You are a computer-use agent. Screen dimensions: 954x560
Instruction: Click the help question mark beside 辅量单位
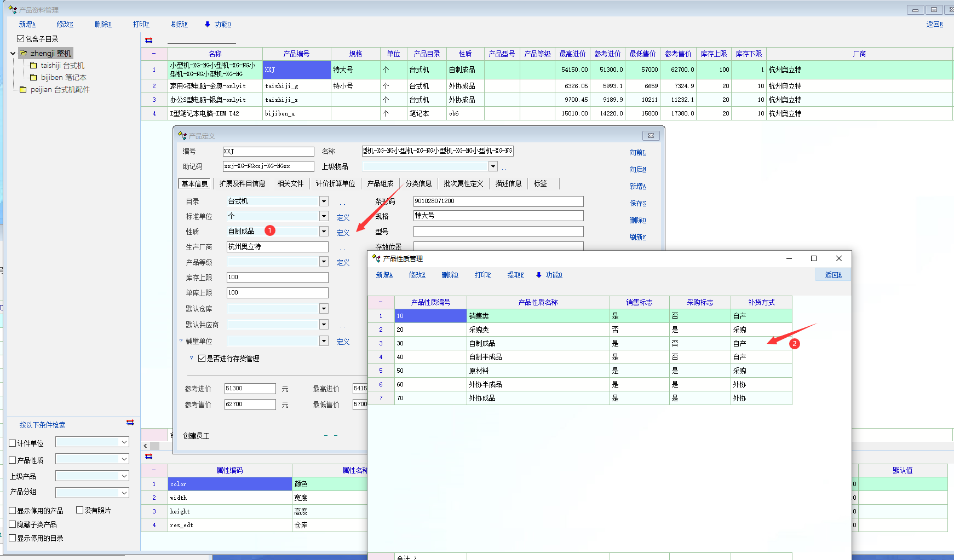pyautogui.click(x=181, y=342)
